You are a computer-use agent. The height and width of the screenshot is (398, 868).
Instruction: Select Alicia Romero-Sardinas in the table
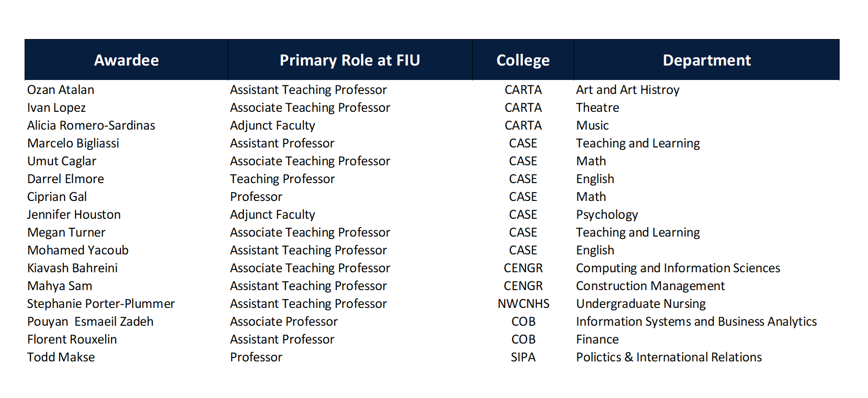point(91,126)
